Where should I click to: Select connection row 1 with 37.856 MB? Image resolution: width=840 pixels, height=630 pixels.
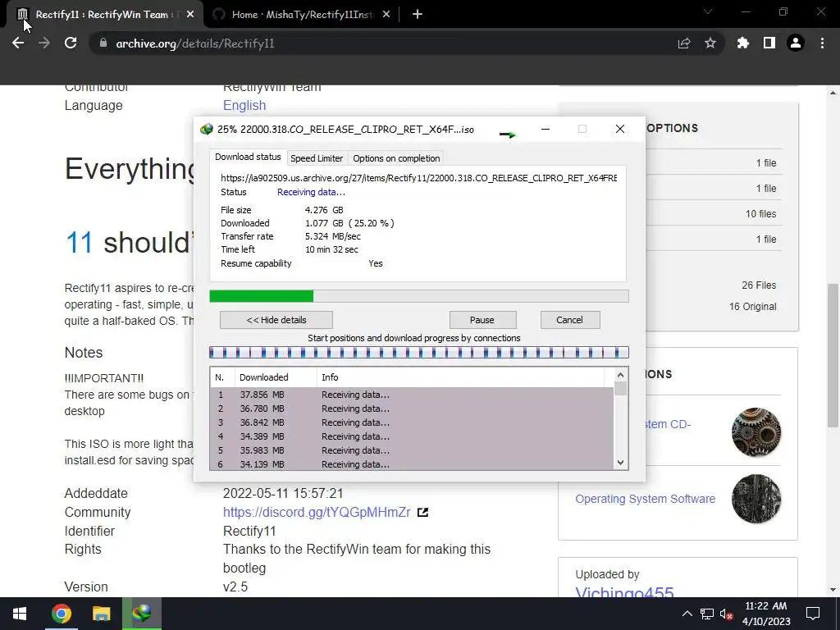click(x=412, y=395)
